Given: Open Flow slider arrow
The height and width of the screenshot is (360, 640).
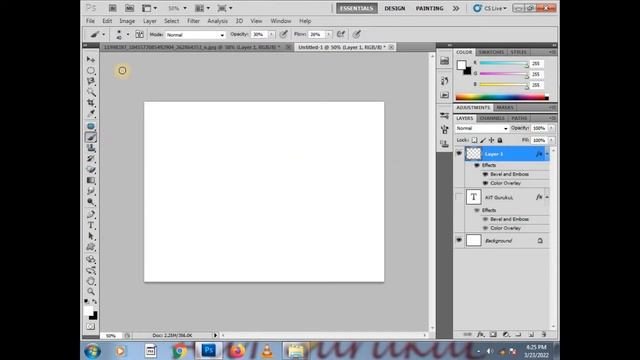Looking at the screenshot, I should (328, 35).
